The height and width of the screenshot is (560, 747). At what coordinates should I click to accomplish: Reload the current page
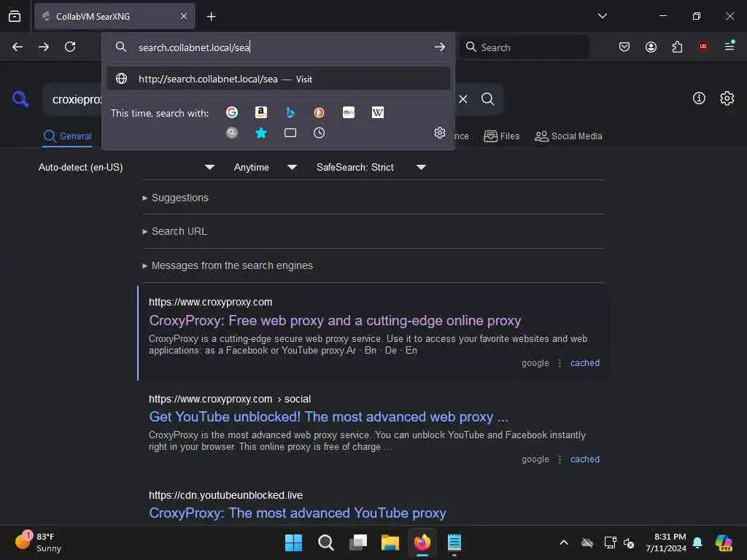pos(70,47)
